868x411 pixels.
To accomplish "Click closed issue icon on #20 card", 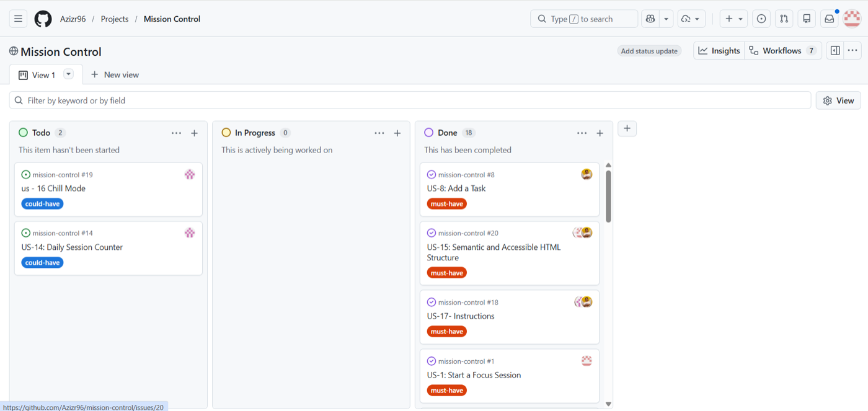I will pyautogui.click(x=432, y=233).
